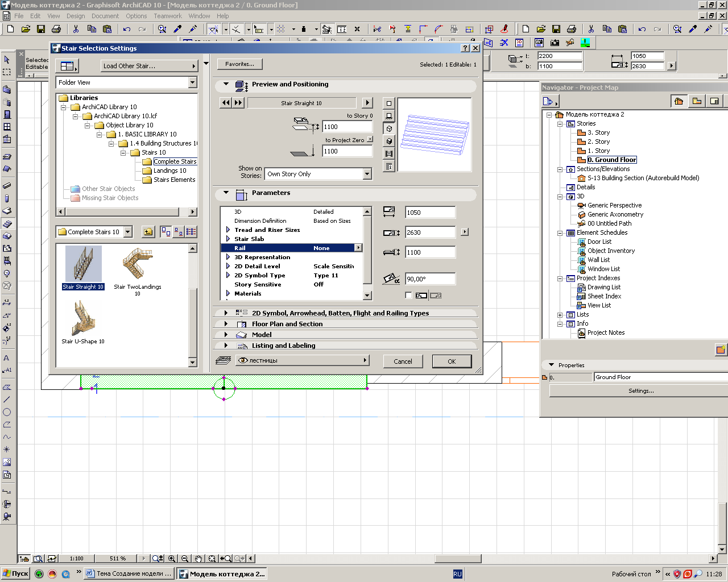Select the Text tool (A) in toolbox

point(7,357)
